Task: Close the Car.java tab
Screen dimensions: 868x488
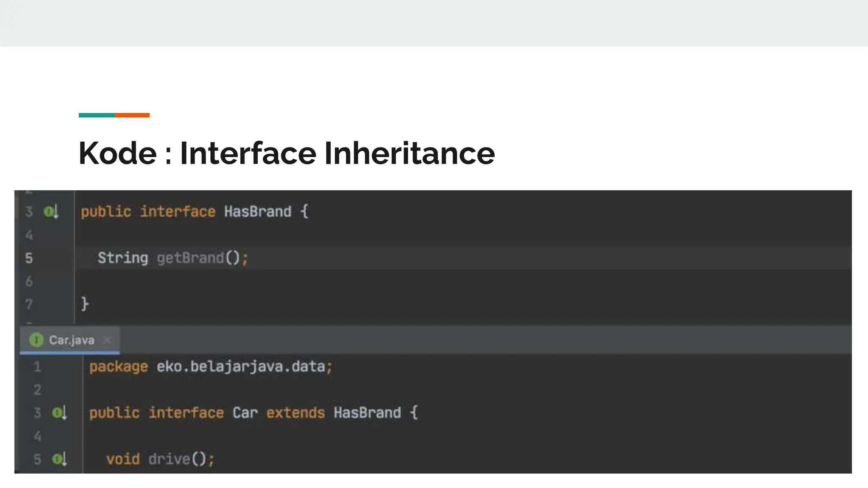Action: point(107,340)
